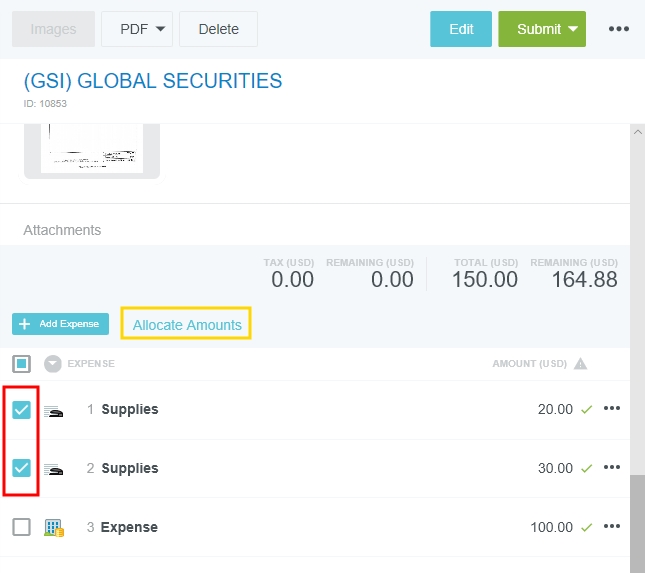Open ellipsis menu for 100.00 Expense row
645x573 pixels.
(x=612, y=527)
